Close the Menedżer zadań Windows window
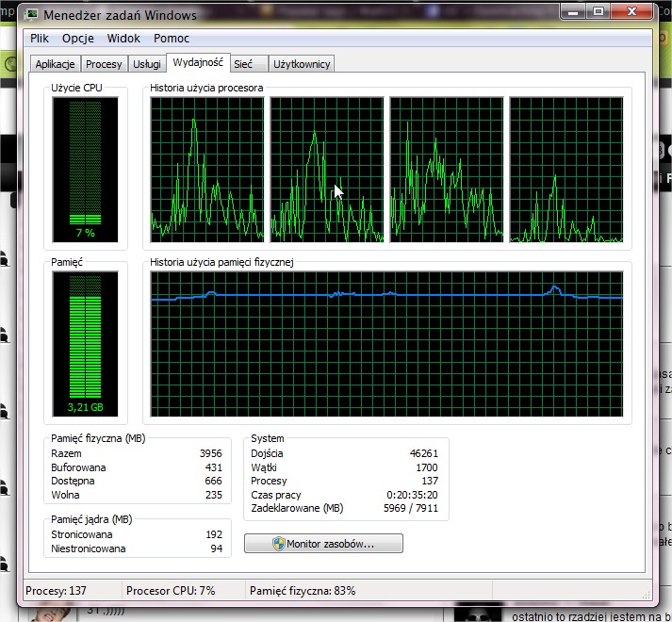The height and width of the screenshot is (622, 672). point(631,11)
